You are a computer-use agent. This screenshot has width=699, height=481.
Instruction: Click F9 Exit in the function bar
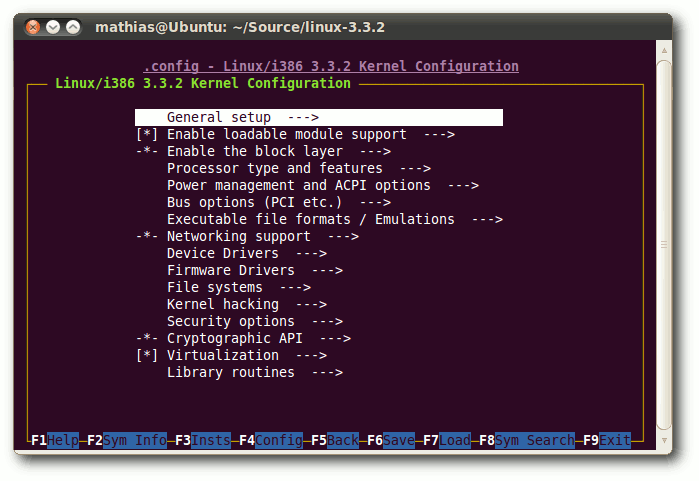607,440
